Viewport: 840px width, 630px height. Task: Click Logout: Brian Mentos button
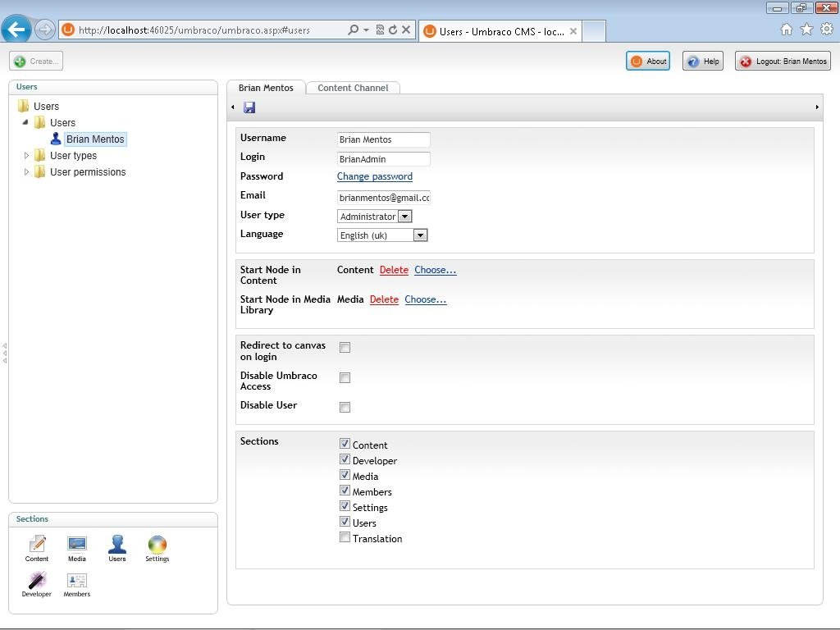[x=783, y=61]
